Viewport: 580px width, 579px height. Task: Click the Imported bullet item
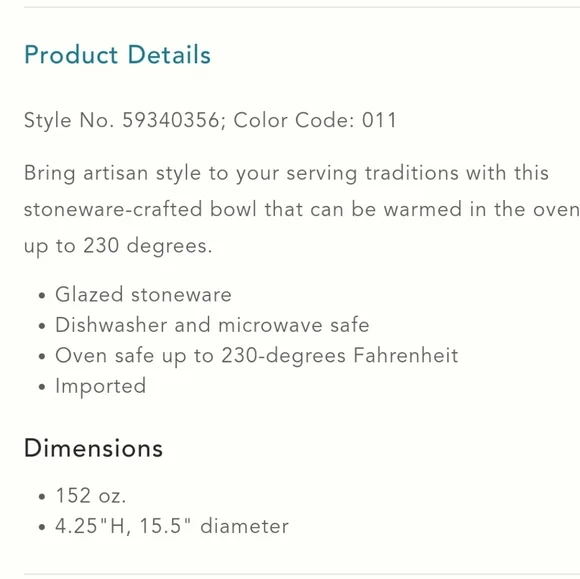(100, 387)
